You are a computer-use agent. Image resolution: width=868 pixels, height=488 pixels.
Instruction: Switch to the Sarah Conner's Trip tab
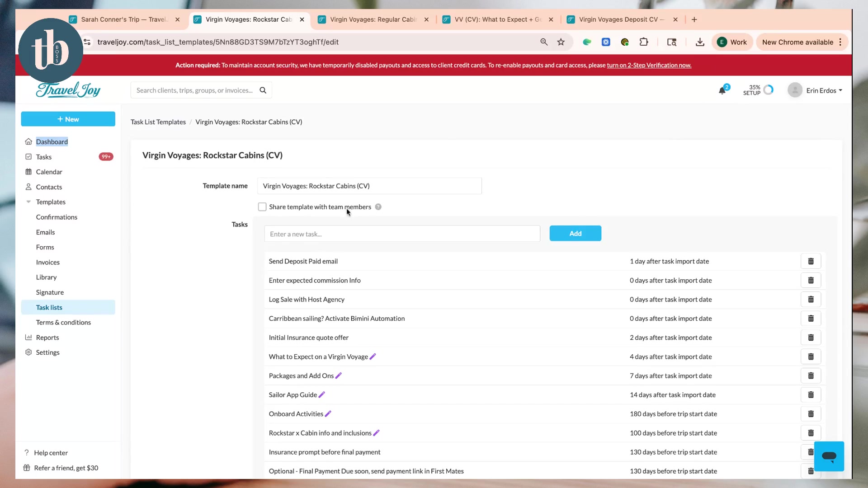(x=124, y=19)
